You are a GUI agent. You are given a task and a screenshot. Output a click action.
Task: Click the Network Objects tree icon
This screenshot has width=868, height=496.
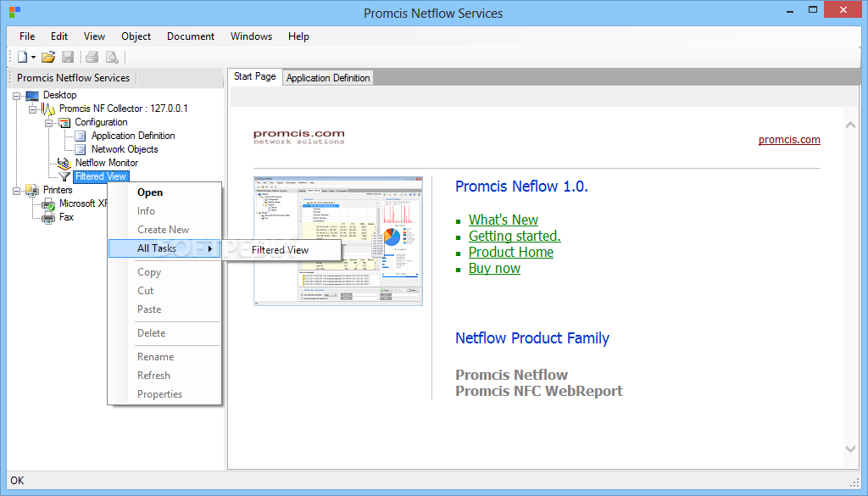[x=81, y=149]
